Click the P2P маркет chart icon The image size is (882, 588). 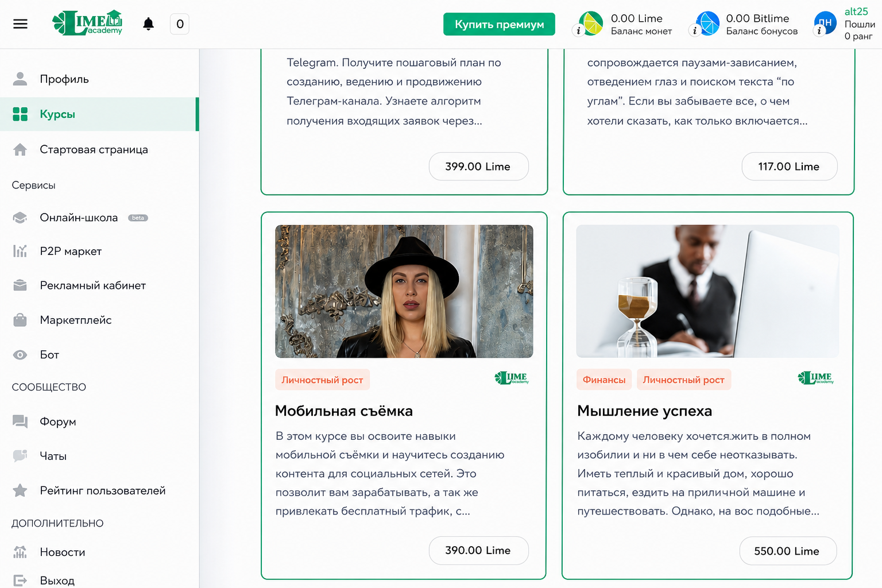coord(20,252)
